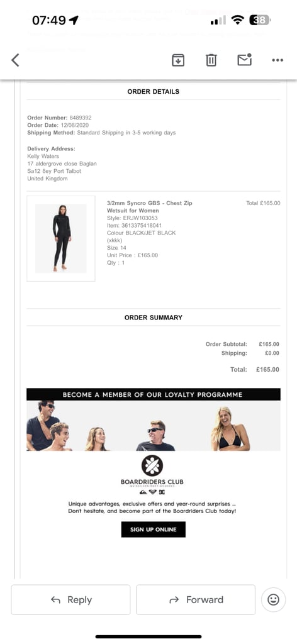Tap the brand logos under Boardriders Club
The image size is (297, 644).
(152, 492)
